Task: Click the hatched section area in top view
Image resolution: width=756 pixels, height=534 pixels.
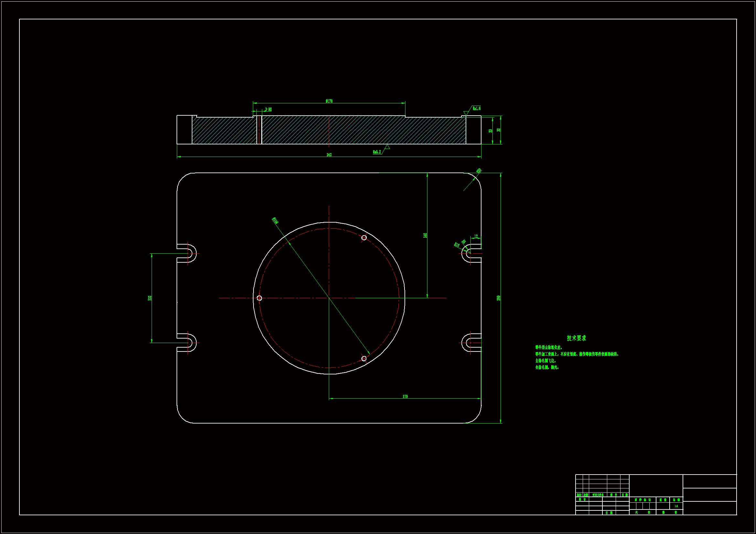Action: 362,130
